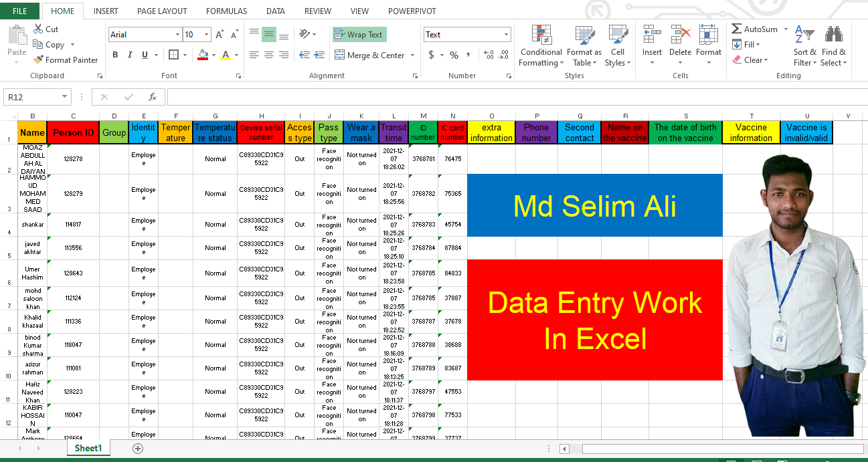The height and width of the screenshot is (462, 868).
Task: Open Conditional Formatting menu
Action: tap(541, 45)
